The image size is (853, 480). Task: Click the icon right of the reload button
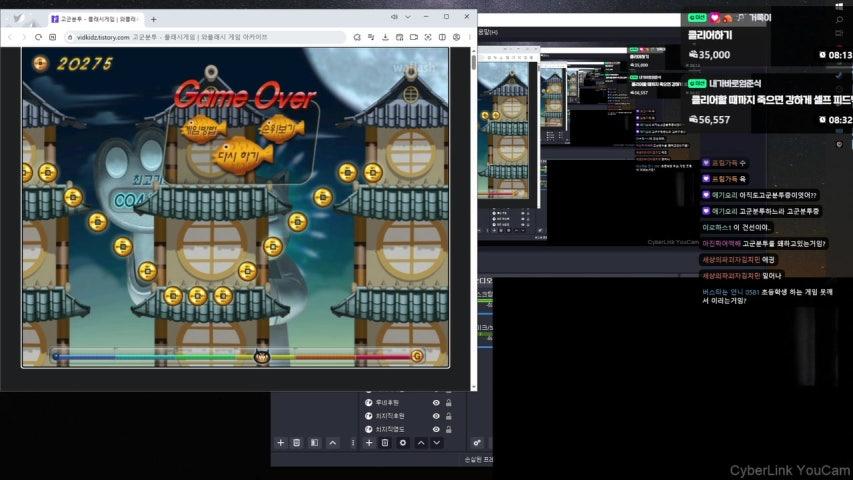(53, 37)
